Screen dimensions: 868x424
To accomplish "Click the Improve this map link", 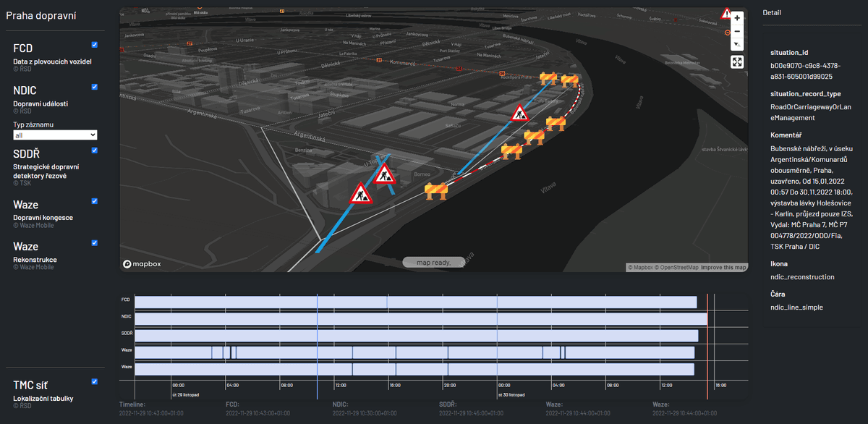I will [724, 268].
